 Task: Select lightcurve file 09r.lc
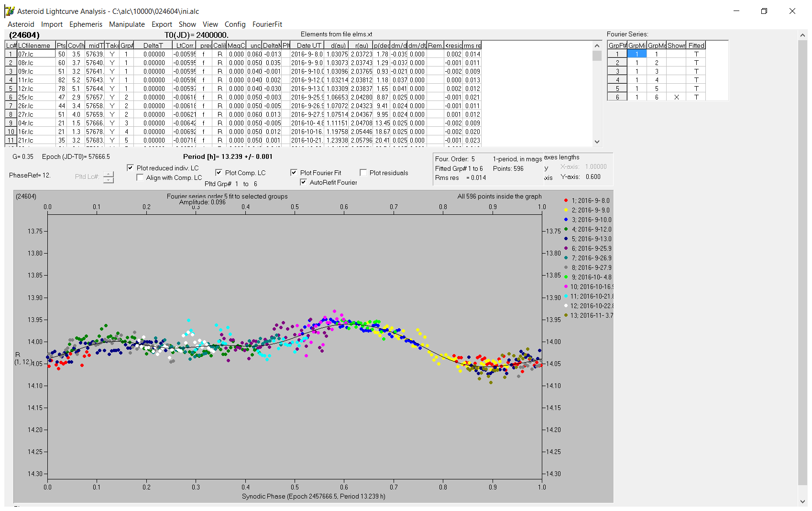(x=36, y=71)
